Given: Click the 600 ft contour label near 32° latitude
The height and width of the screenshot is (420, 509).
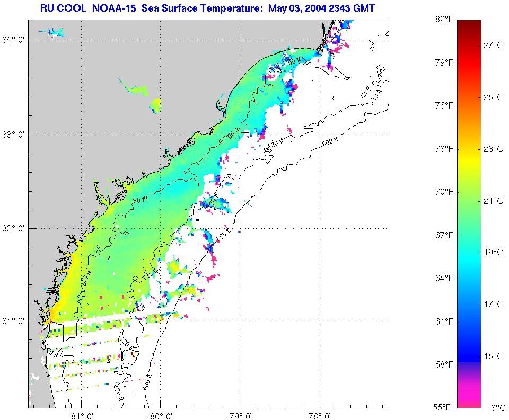Looking at the screenshot, I should (224, 235).
